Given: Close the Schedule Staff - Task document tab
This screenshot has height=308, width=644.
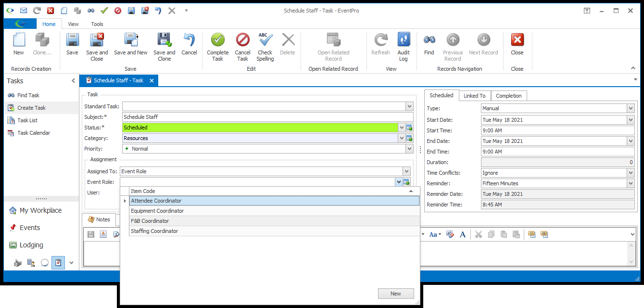Looking at the screenshot, I should (152, 80).
